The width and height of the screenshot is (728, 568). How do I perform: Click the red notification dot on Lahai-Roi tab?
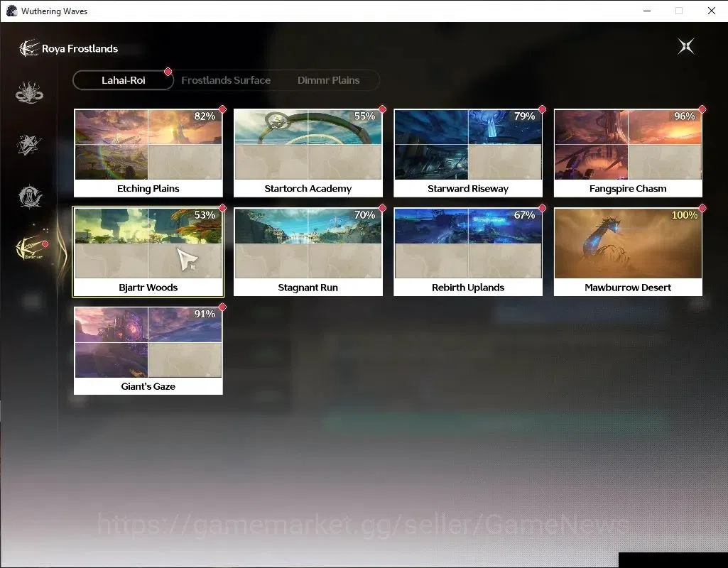point(168,72)
